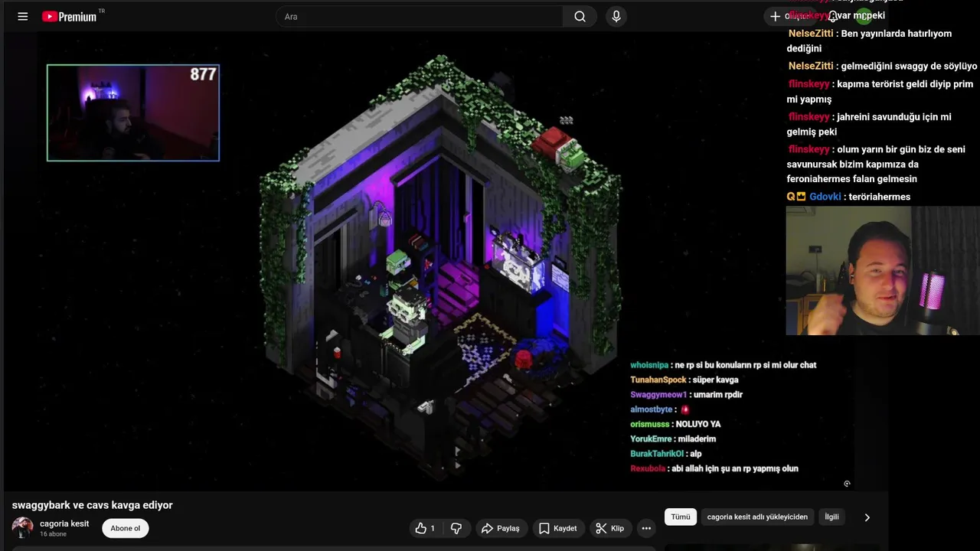The image size is (980, 551).
Task: Select the 'İlgili' filter chip
Action: coord(831,517)
